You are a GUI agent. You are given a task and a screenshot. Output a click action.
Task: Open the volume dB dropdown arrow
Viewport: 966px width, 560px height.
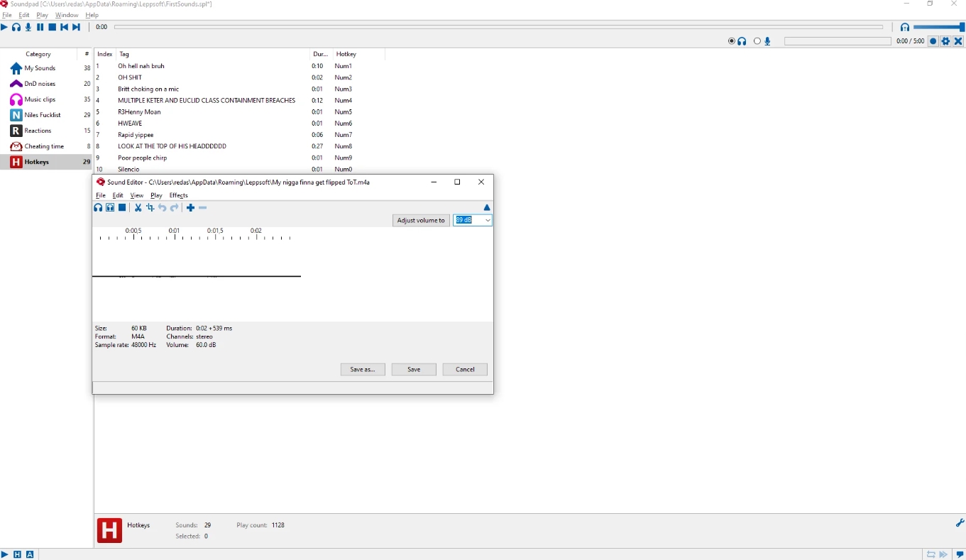tap(487, 221)
